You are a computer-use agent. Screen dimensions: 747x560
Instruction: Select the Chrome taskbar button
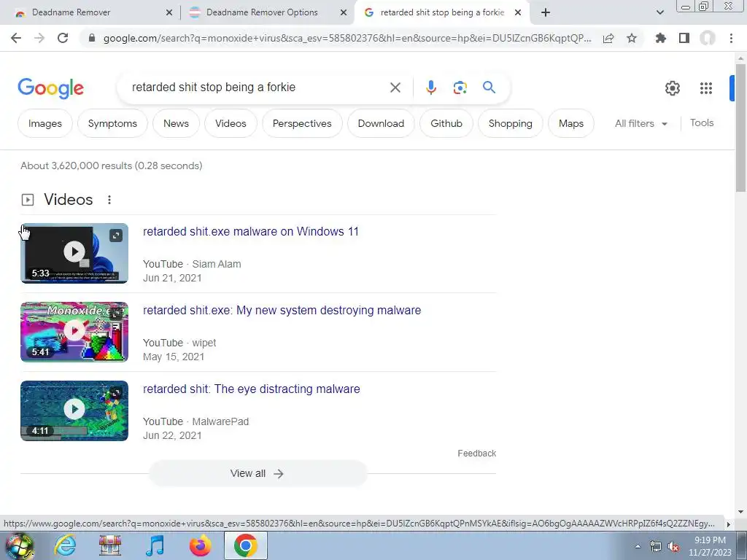245,545
